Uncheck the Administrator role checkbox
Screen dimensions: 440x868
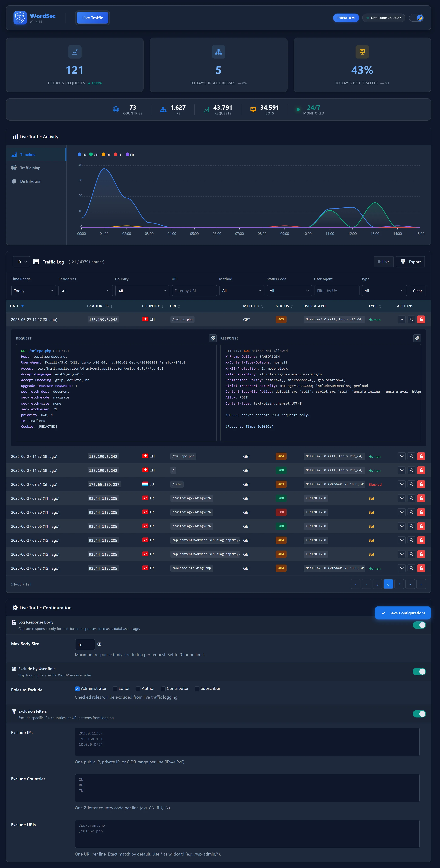point(77,689)
